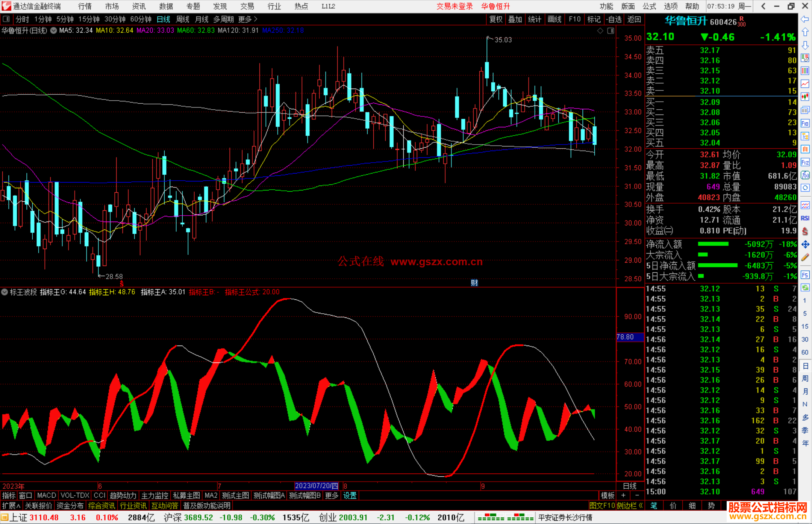812x524 pixels.
Task: Click the plus zoom button beside 模板
Action: click(623, 495)
